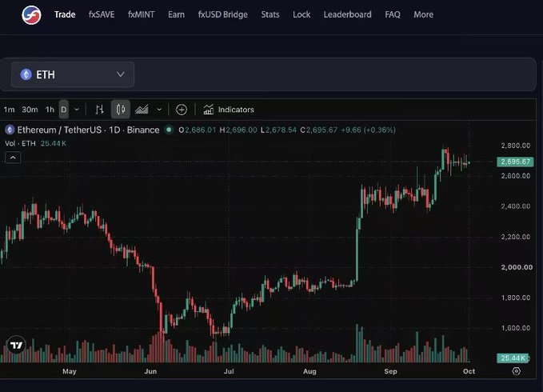Screen dimensions: 543x392
Task: Click the Jul label on the time axis
Action: 229,371
